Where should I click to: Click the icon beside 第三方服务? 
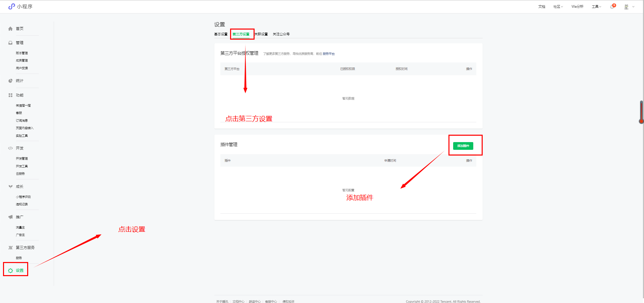coord(10,248)
